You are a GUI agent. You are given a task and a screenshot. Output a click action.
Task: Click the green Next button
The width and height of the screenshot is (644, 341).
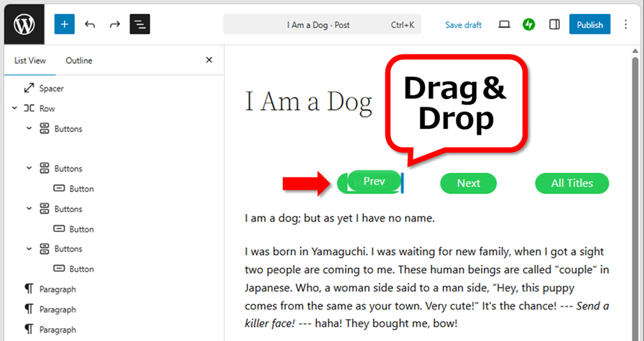pyautogui.click(x=468, y=183)
